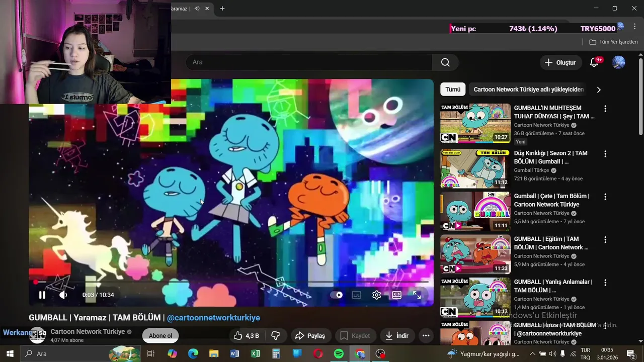The width and height of the screenshot is (644, 362).
Task: Mute the Yaramaz tab via its speaker icon
Action: click(x=197, y=9)
